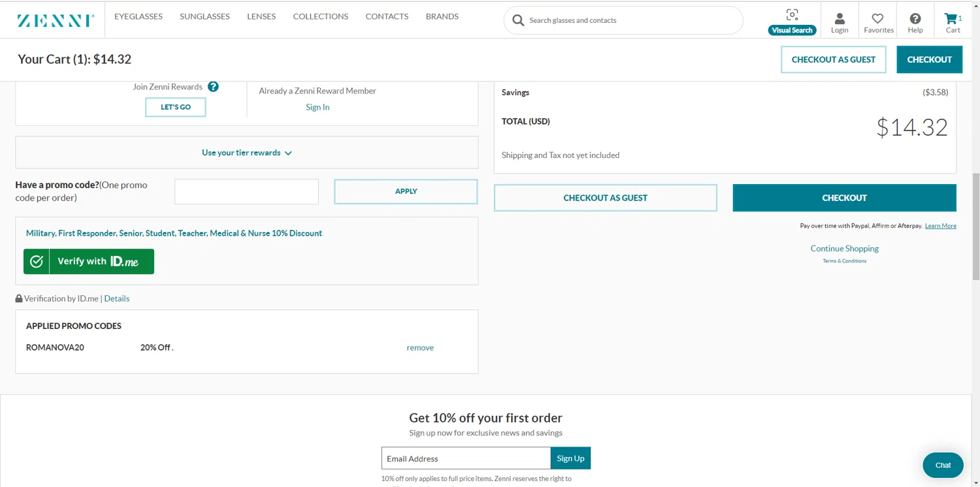
Task: Click ID.me checkmark icon
Action: [37, 261]
